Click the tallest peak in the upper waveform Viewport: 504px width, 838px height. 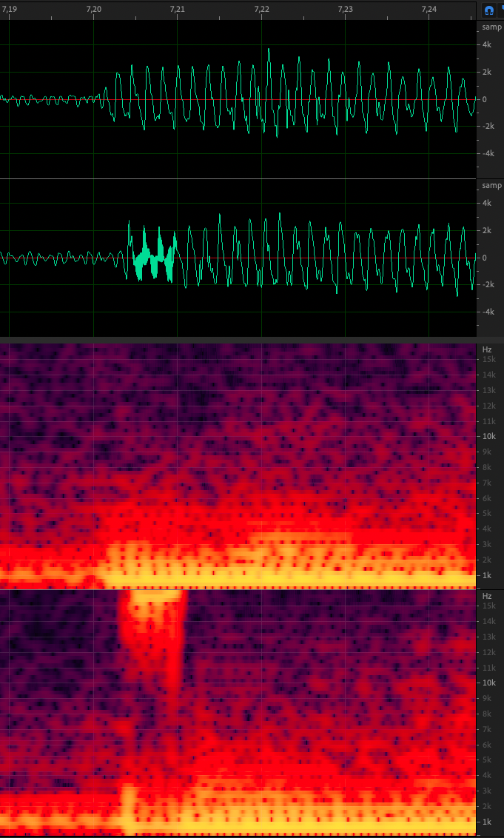click(x=269, y=50)
